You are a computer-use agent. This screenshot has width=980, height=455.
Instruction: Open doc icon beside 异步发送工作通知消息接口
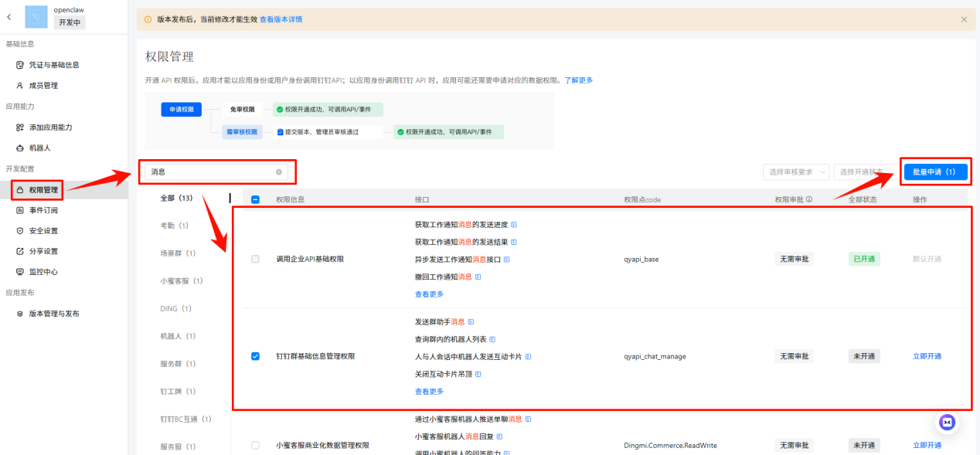(507, 260)
